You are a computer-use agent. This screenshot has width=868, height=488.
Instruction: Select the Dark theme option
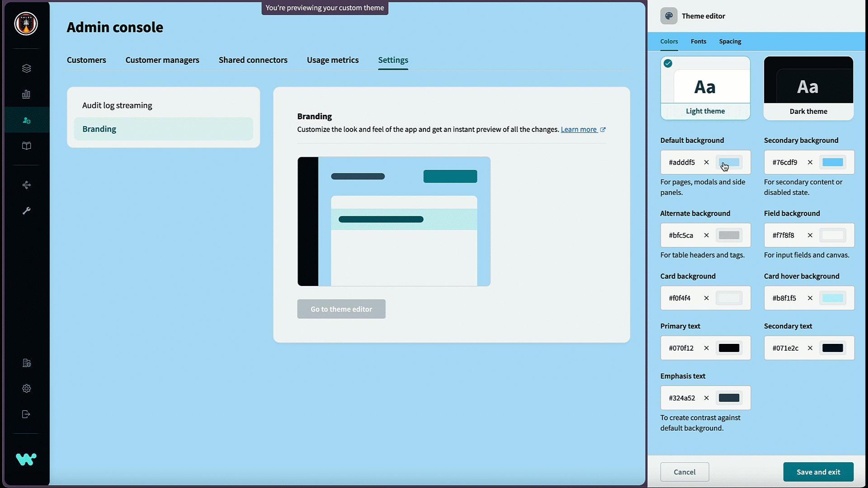(808, 88)
